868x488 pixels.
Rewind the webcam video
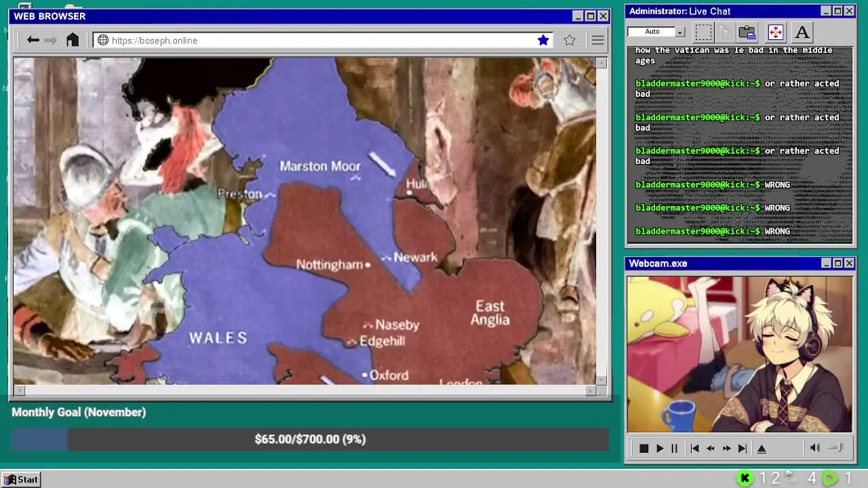coord(711,448)
